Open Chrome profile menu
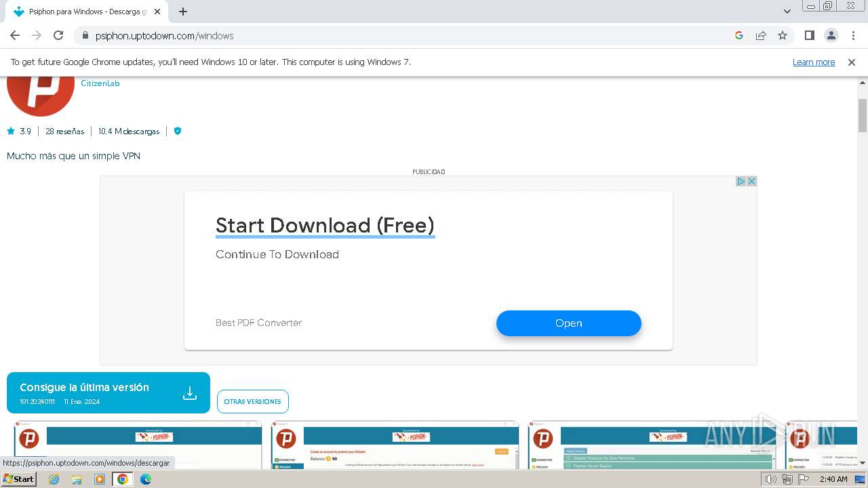 [x=831, y=35]
